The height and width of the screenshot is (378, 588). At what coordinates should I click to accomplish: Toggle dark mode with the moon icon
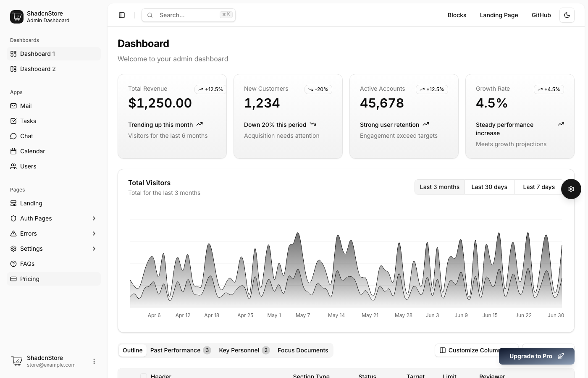tap(567, 15)
